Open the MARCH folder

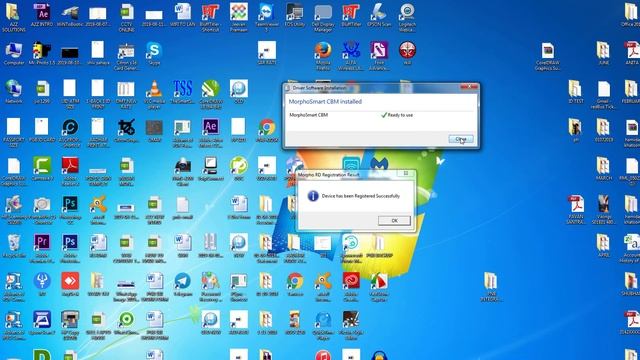[603, 168]
